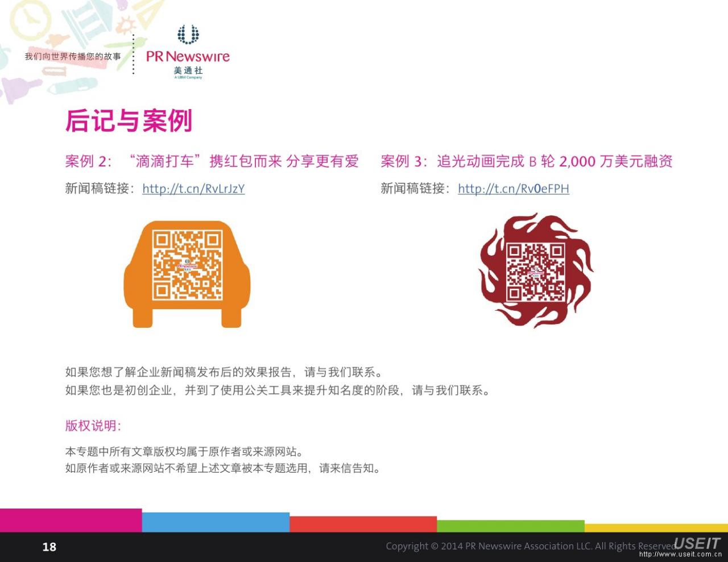This screenshot has height=562, width=728.
Task: Select the 案例 3 追光动画 title
Action: point(527,161)
